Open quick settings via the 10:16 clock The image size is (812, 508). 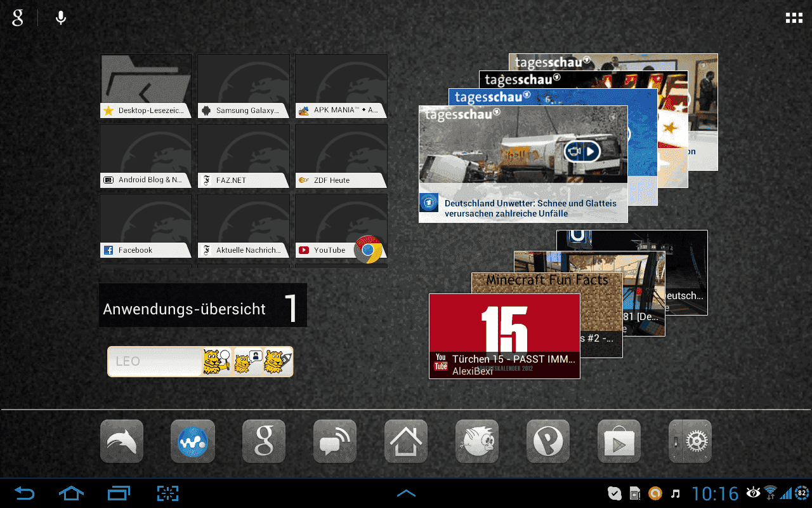coord(715,493)
